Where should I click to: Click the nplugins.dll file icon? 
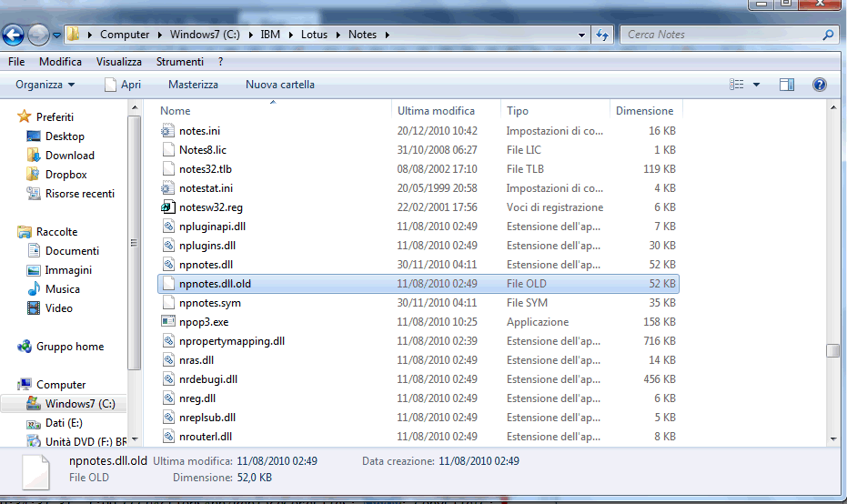click(x=168, y=246)
